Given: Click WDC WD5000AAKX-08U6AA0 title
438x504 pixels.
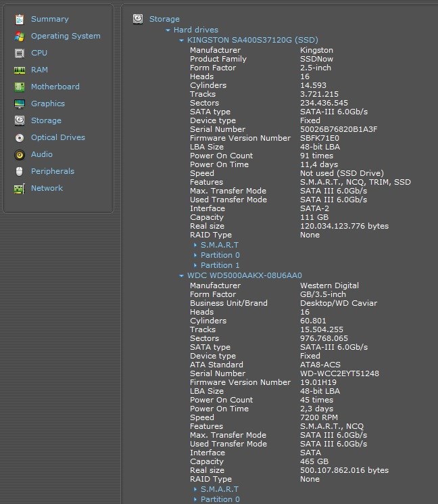Looking at the screenshot, I should click(245, 275).
